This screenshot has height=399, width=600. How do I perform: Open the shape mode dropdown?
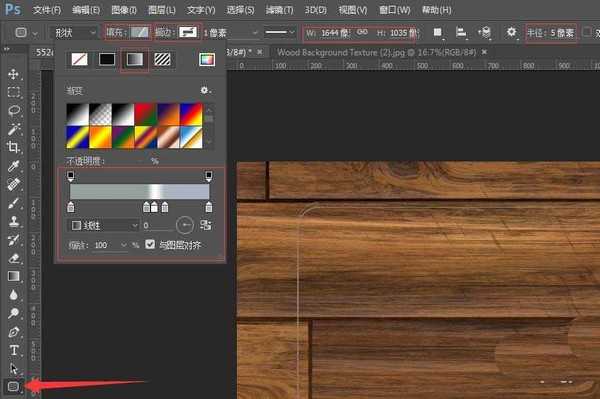(74, 33)
